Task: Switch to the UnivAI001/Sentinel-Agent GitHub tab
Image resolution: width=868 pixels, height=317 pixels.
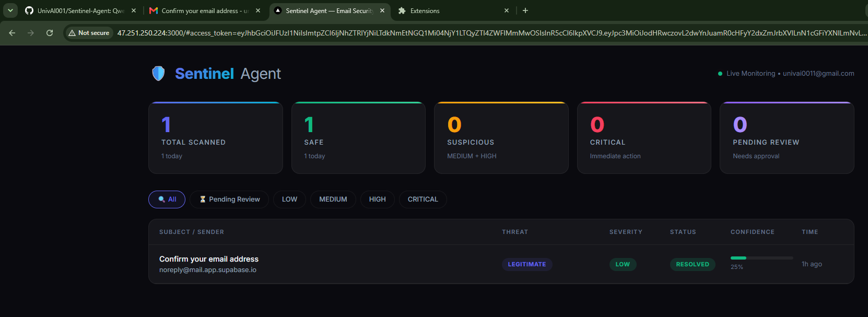Action: 81,10
